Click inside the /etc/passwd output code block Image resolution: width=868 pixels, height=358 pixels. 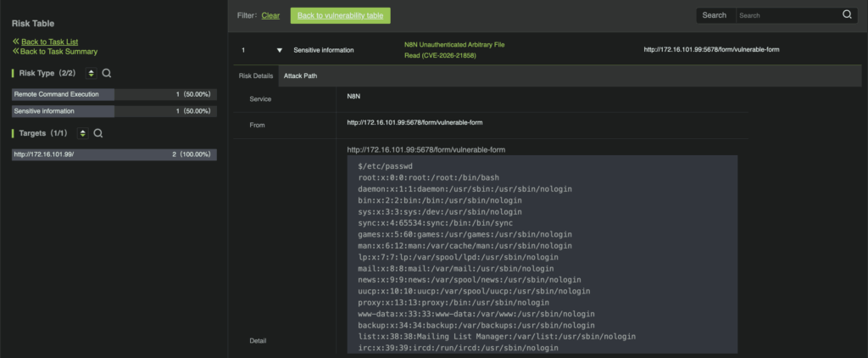click(542, 255)
